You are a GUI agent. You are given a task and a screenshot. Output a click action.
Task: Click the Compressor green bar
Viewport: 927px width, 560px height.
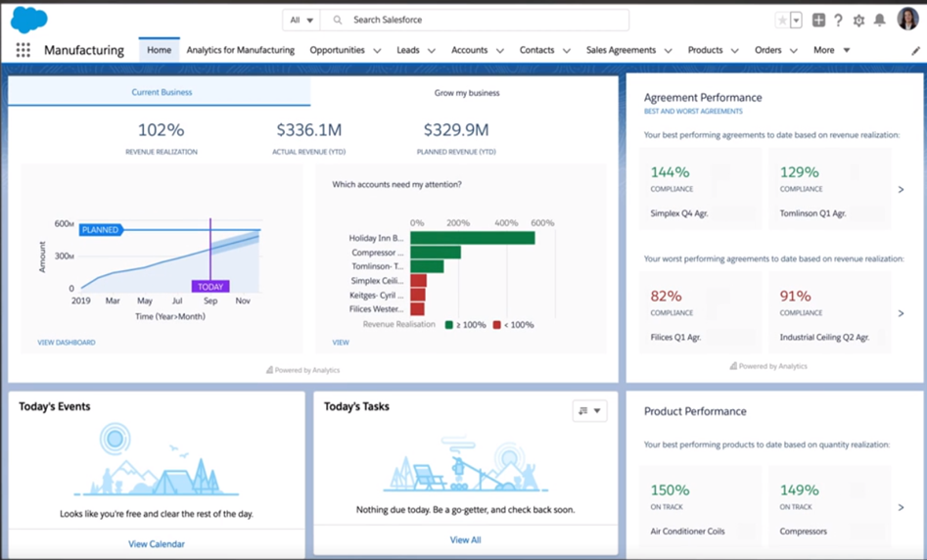pos(436,253)
